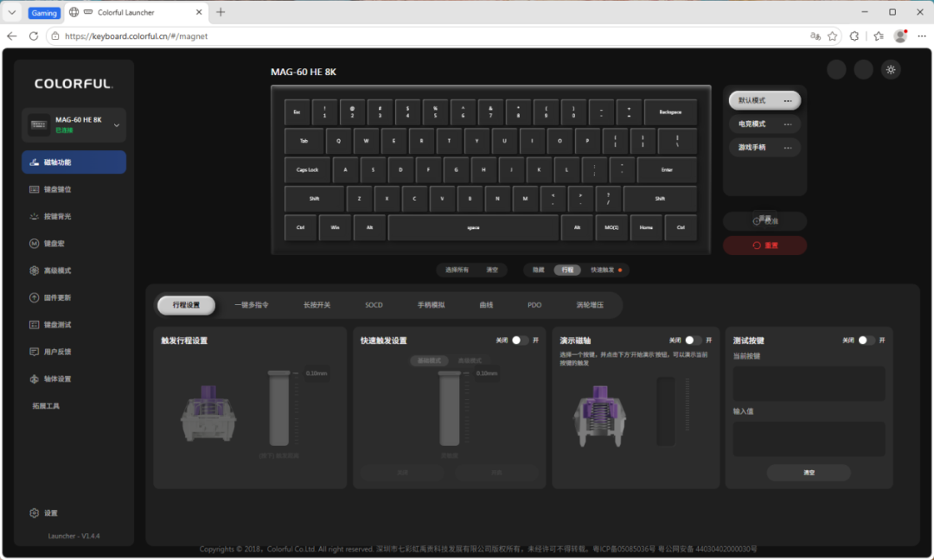Go back with browser back arrow

(12, 36)
